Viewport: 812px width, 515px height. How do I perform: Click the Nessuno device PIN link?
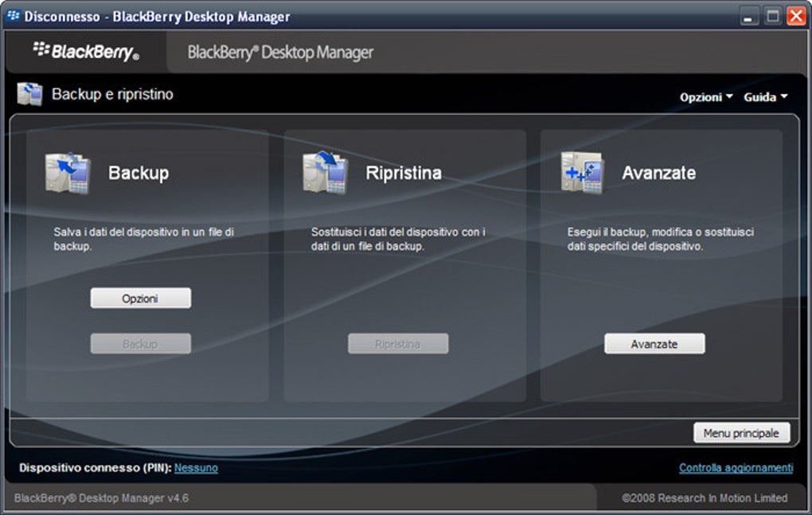196,468
